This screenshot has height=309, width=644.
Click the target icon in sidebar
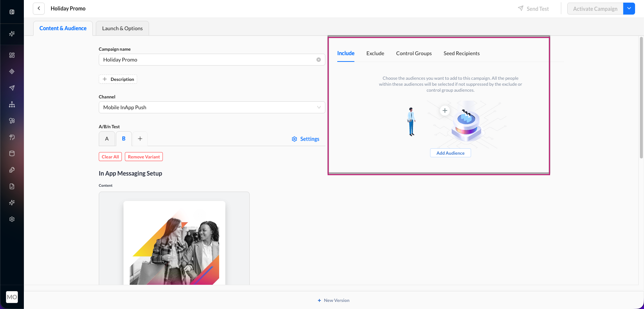(x=12, y=72)
